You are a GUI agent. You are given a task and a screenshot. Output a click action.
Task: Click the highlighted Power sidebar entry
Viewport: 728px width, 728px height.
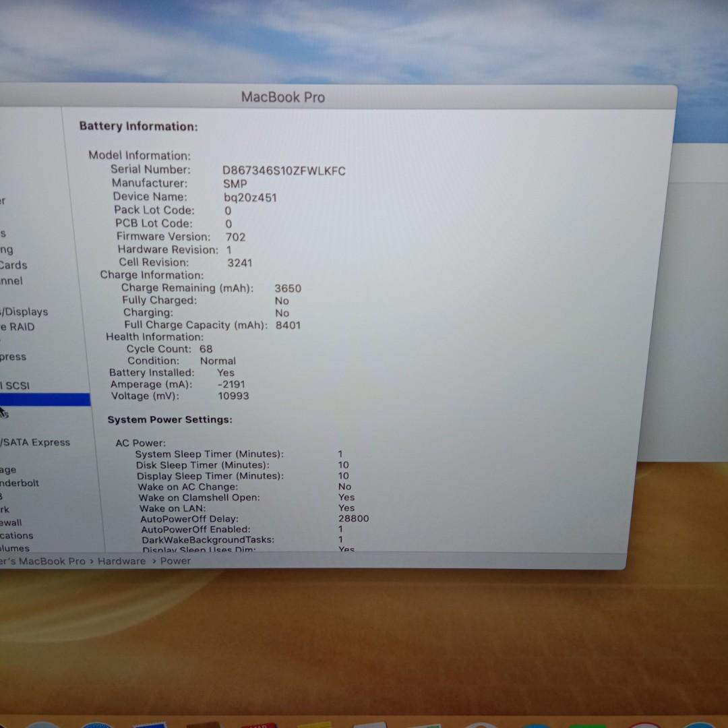click(44, 399)
